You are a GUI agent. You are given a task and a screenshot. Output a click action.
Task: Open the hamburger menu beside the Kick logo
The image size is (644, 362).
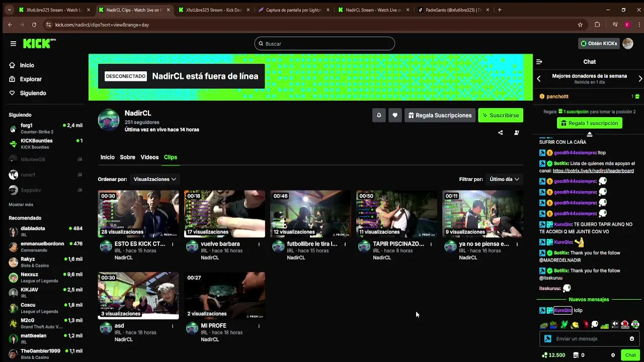click(x=13, y=44)
